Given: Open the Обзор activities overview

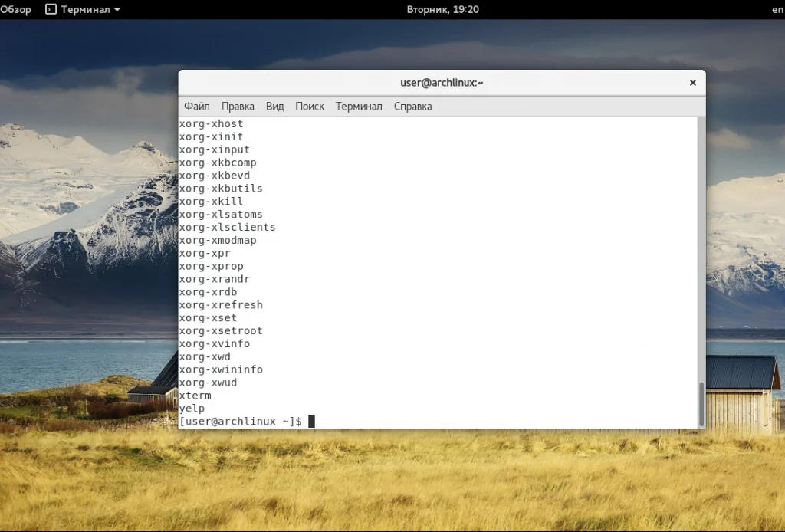Looking at the screenshot, I should 15,9.
